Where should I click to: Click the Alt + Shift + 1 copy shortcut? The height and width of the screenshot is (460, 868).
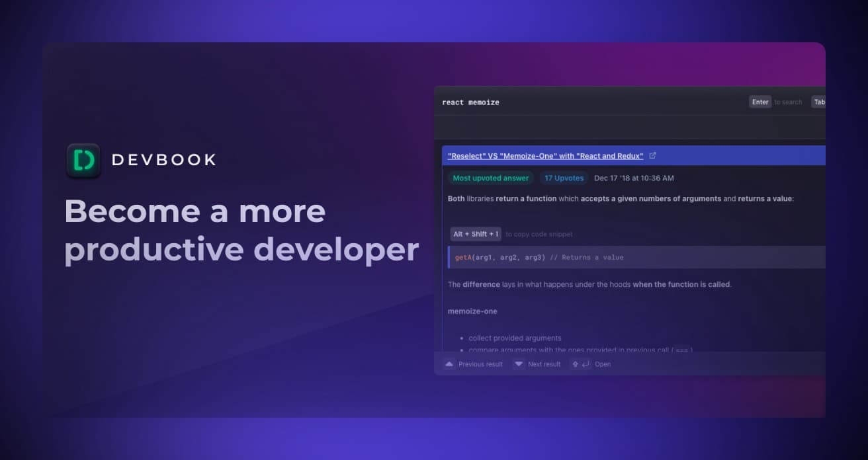(x=476, y=234)
